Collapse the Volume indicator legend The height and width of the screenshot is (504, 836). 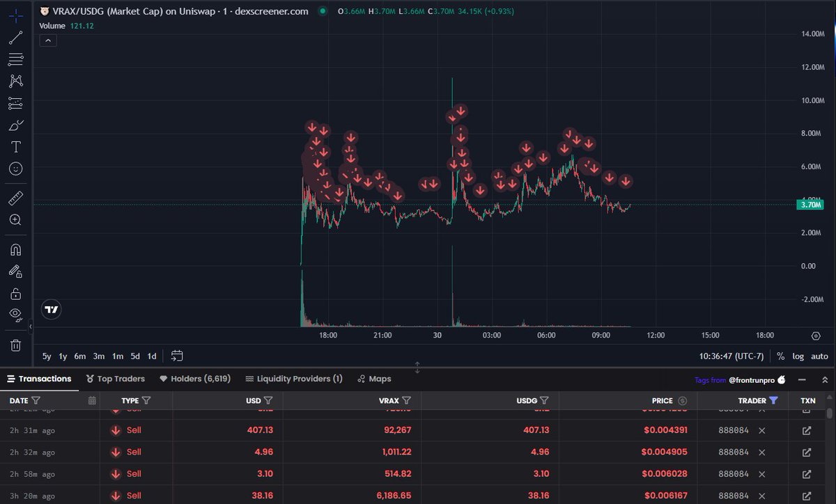click(x=48, y=40)
